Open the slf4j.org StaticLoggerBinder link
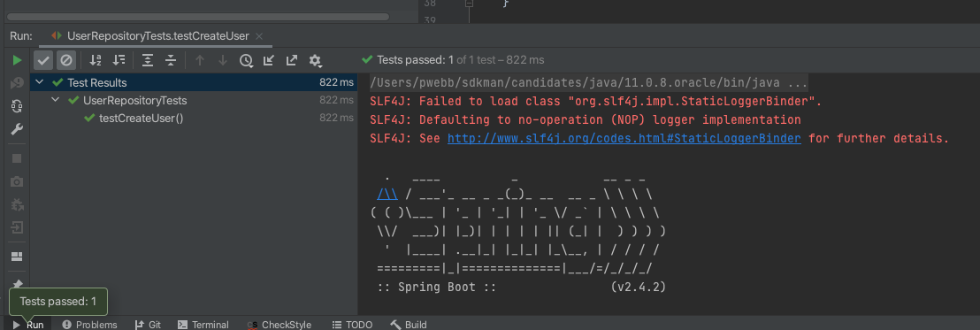This screenshot has height=330, width=980. pyautogui.click(x=624, y=138)
